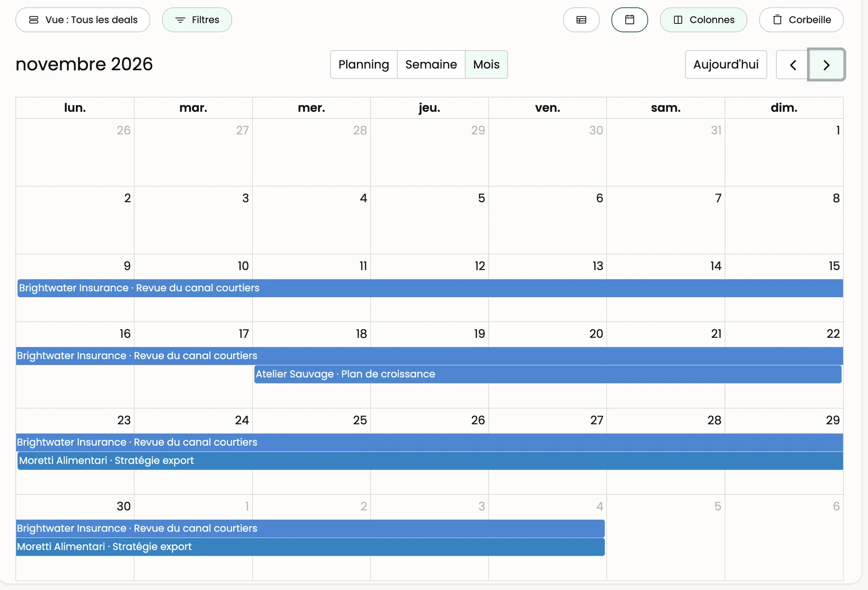Switch to Planning view
The width and height of the screenshot is (868, 590).
364,65
